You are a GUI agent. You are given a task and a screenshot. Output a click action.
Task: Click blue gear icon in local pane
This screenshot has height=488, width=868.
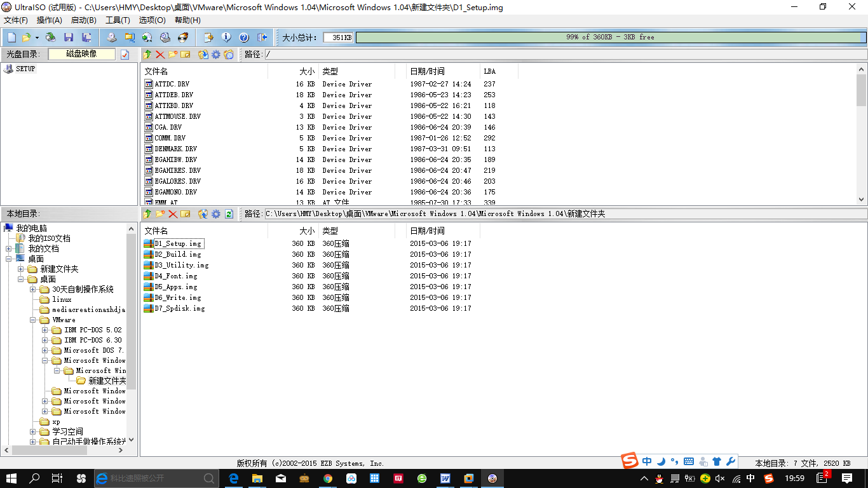[216, 214]
